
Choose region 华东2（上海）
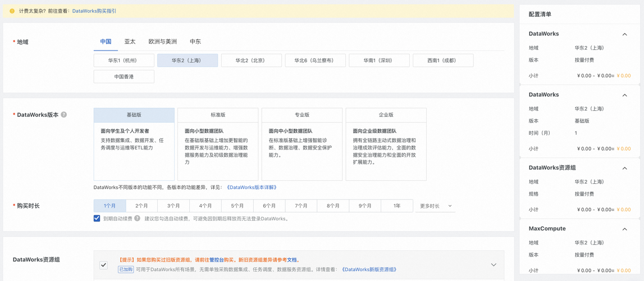pos(188,60)
